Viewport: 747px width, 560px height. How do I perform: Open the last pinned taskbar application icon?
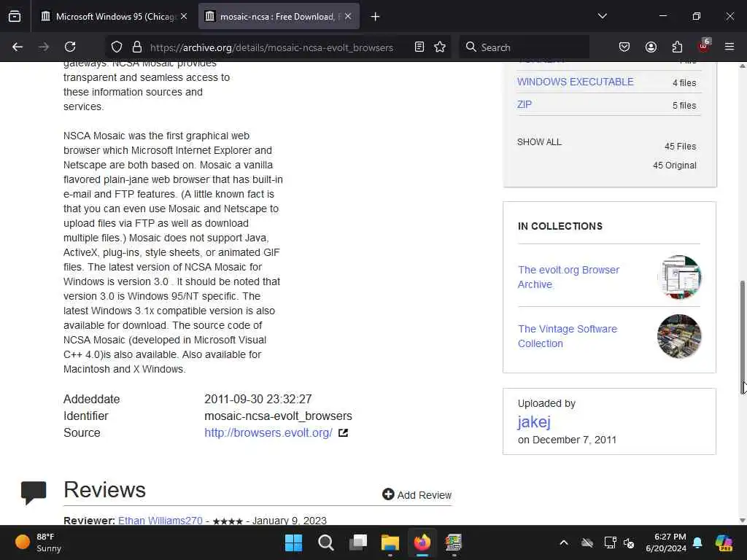[454, 542]
